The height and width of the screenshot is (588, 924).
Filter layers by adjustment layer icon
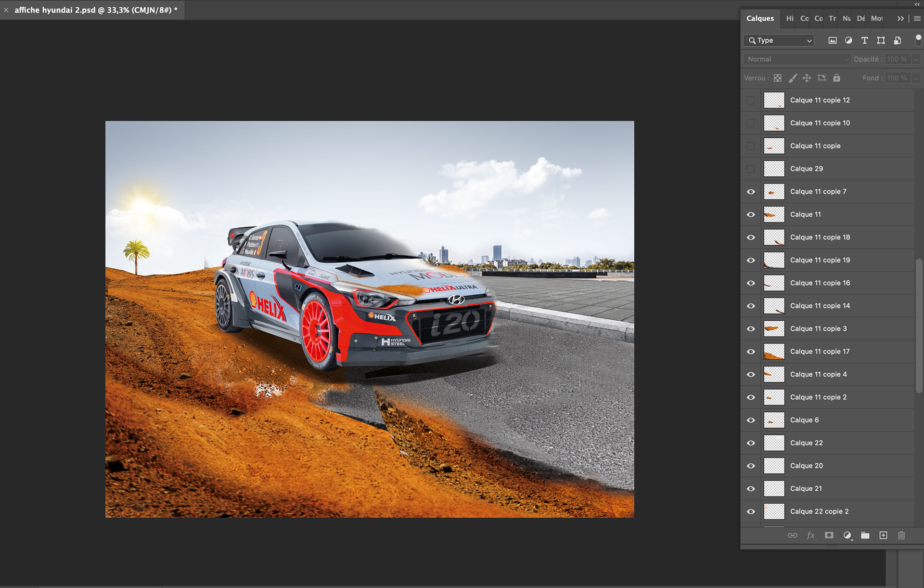848,40
